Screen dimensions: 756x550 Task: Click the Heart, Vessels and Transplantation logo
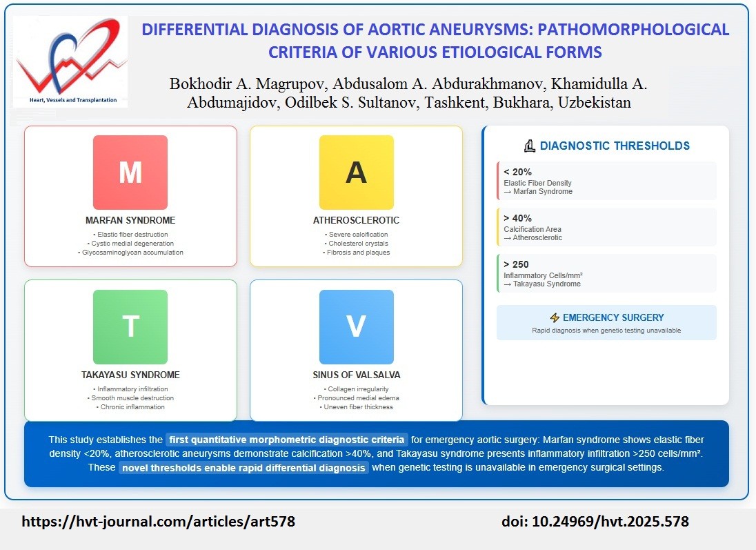pyautogui.click(x=70, y=61)
